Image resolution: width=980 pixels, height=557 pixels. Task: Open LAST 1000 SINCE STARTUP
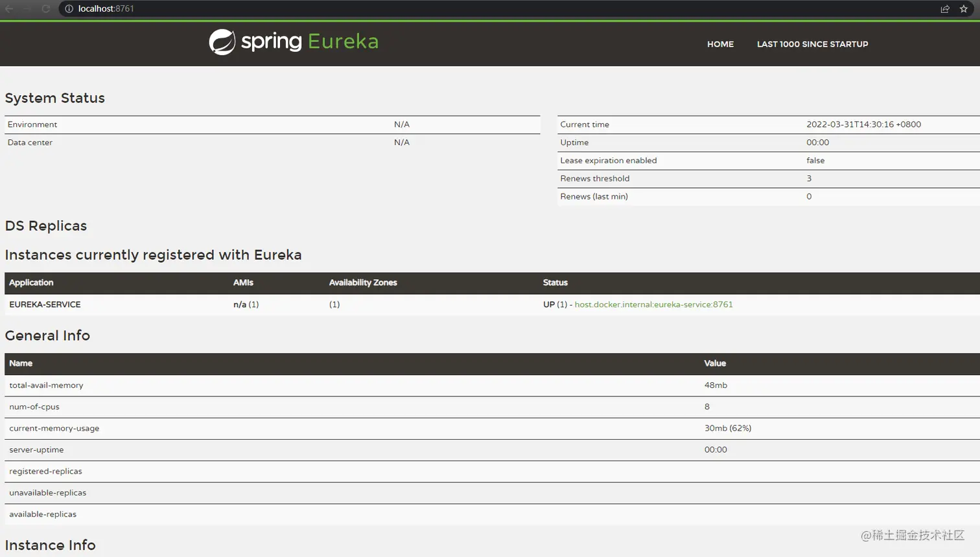812,44
